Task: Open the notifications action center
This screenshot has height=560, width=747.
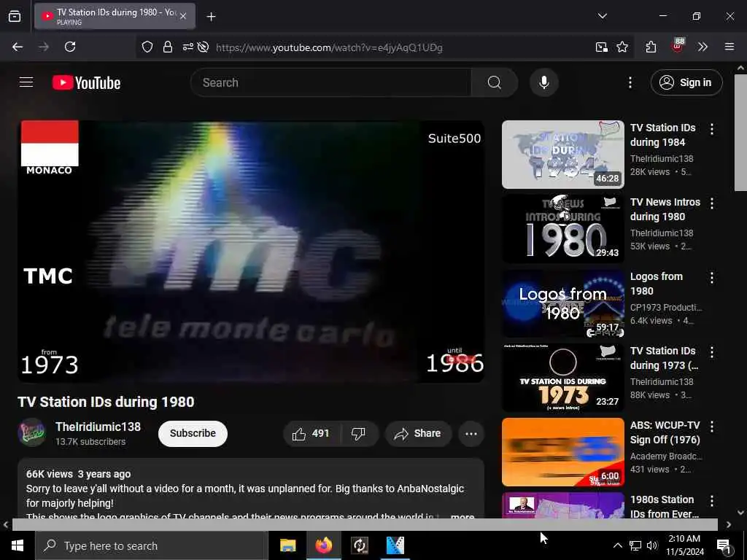Action: [x=724, y=546]
